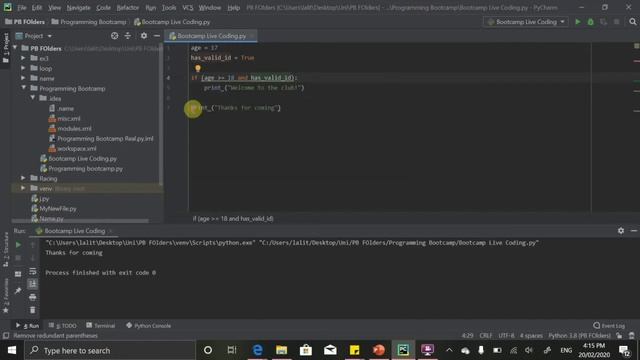The height and width of the screenshot is (360, 640).
Task: Clear console with the trash icon
Action: tap(33, 310)
